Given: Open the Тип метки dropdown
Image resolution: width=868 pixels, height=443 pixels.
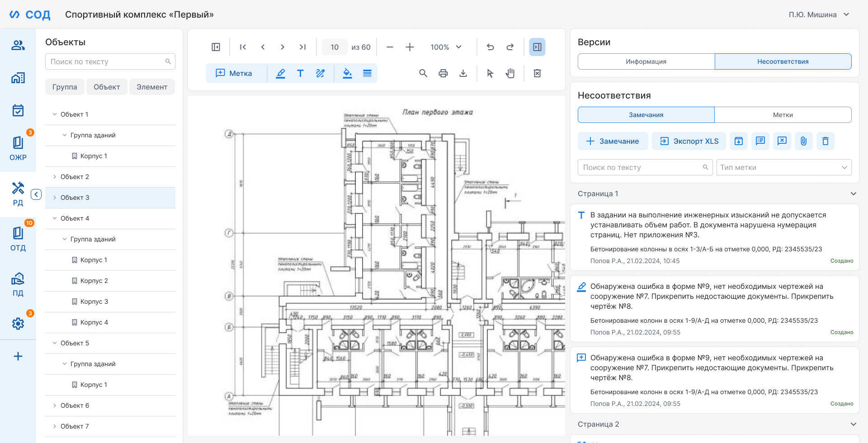Looking at the screenshot, I should 784,167.
